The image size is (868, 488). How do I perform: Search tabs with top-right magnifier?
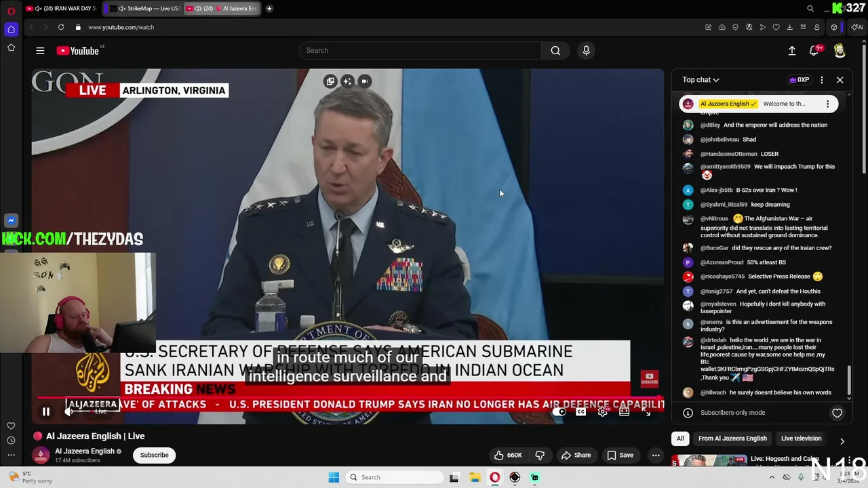pos(810,9)
